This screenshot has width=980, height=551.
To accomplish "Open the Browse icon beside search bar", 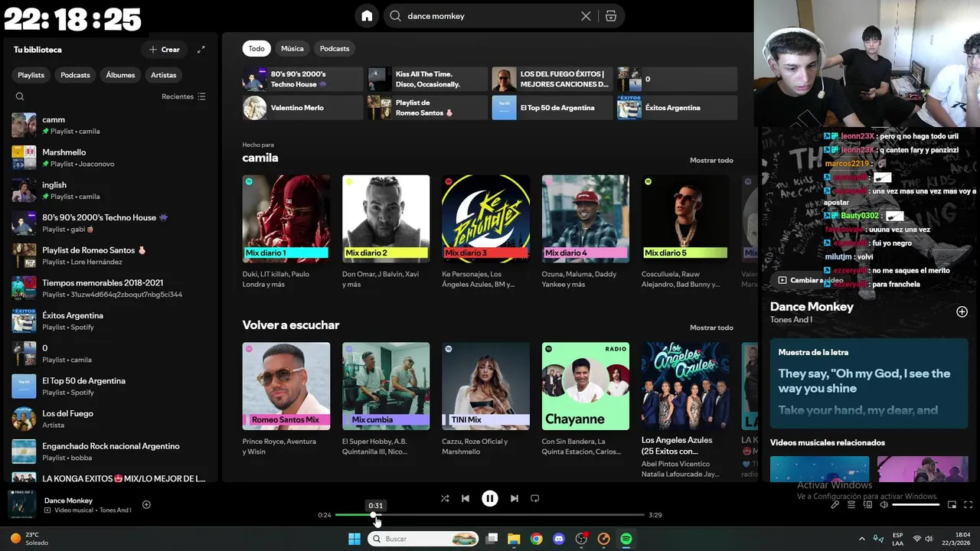I will coord(610,16).
